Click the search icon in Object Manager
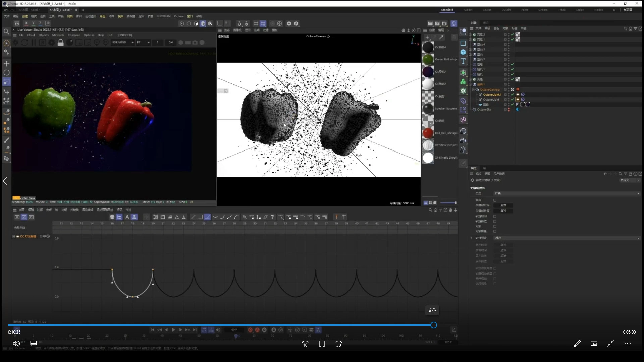 (625, 29)
